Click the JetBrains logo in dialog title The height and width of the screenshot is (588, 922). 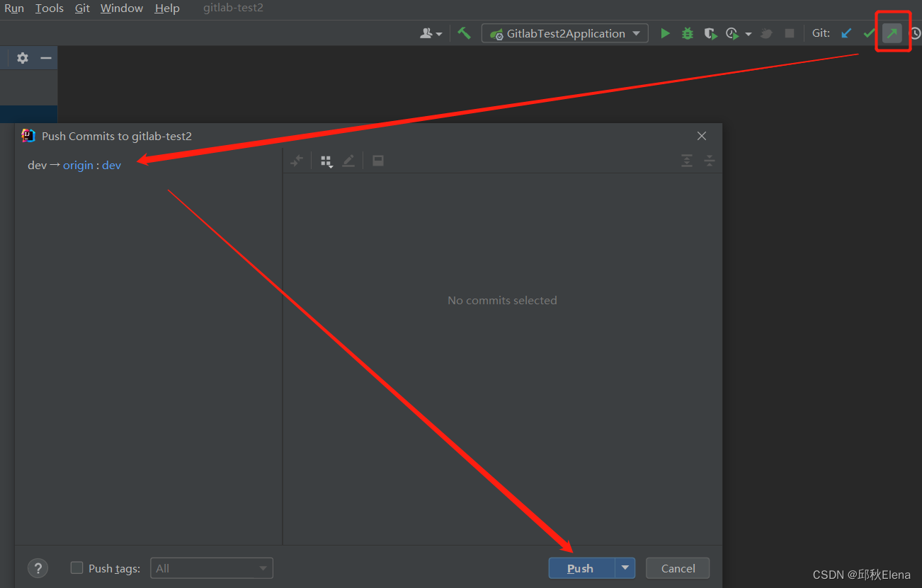[28, 136]
